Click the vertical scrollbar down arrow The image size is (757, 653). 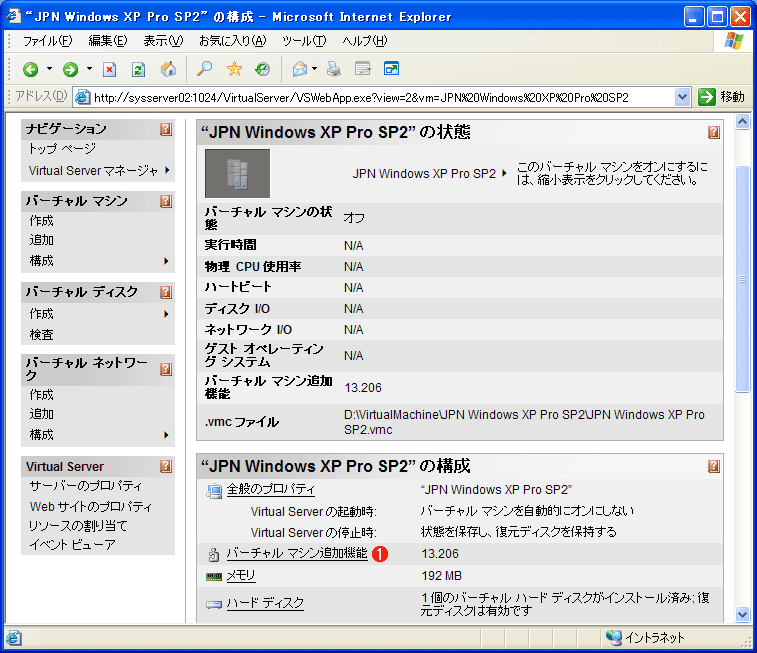point(742,614)
